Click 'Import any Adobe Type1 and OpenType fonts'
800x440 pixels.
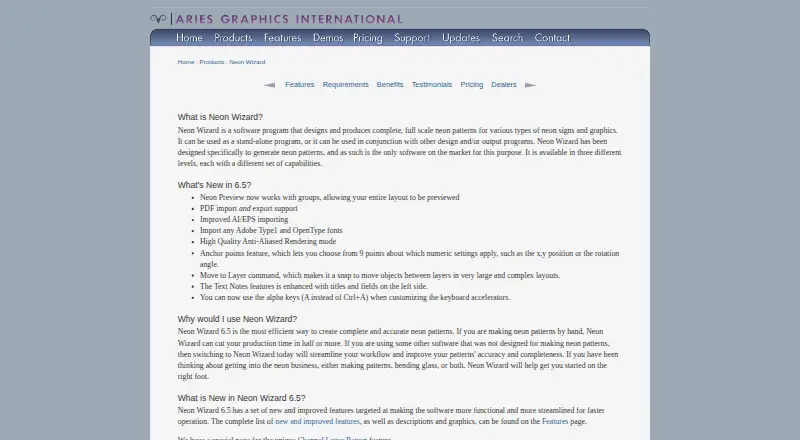pos(271,231)
